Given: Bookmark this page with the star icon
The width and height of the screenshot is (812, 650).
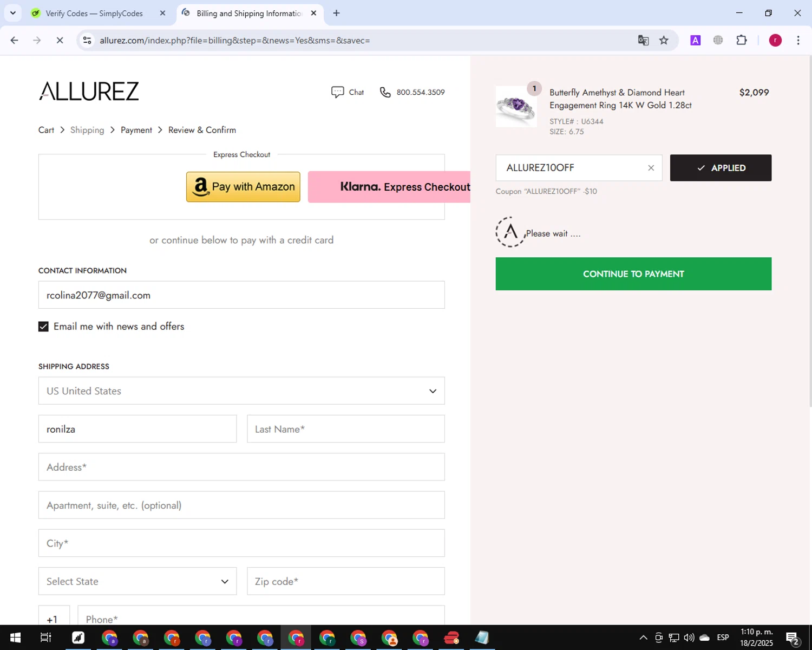Looking at the screenshot, I should pos(664,40).
